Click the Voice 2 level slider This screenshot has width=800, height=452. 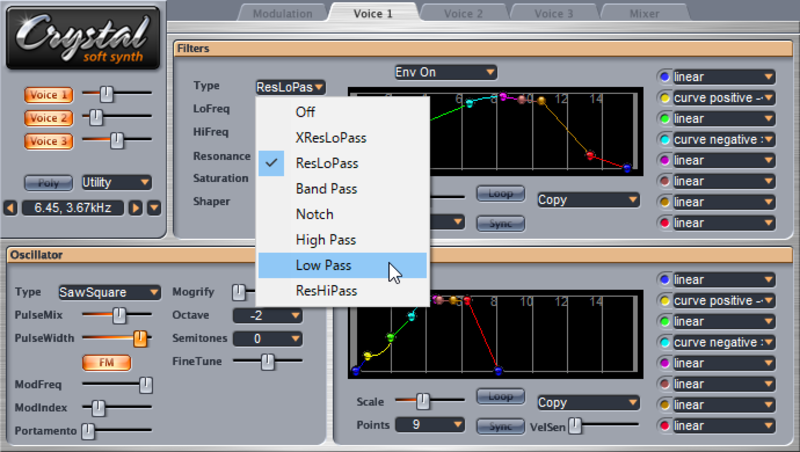pos(117,117)
